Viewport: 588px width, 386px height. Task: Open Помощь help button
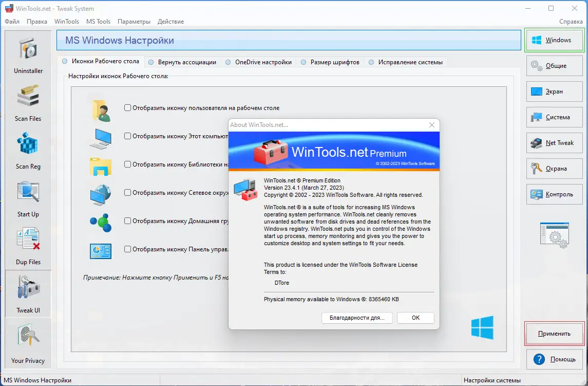[554, 359]
